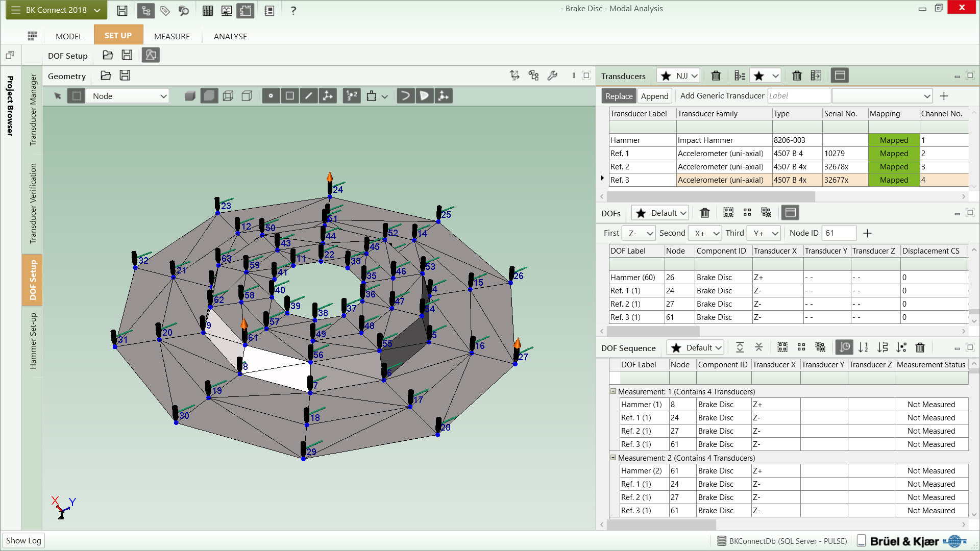Open Node selection type dropdown
Screen dimensions: 980x551
pos(128,96)
